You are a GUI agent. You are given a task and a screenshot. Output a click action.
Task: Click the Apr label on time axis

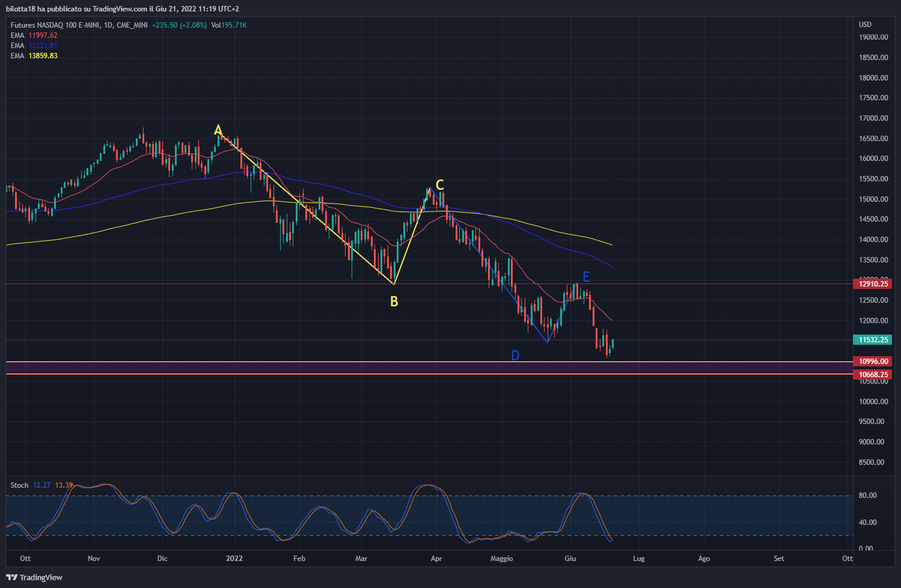pyautogui.click(x=436, y=559)
